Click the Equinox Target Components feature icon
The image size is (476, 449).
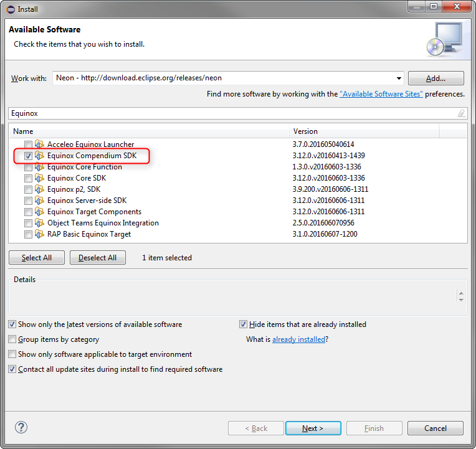coord(39,212)
